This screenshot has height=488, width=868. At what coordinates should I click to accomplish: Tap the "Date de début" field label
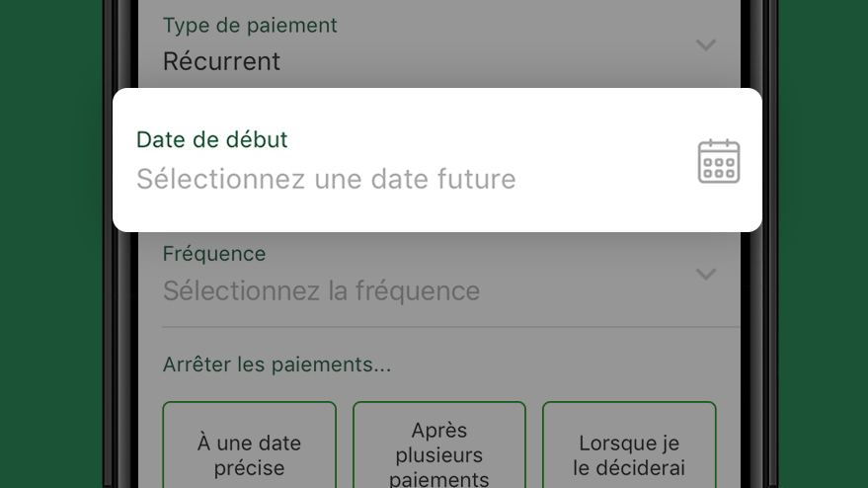pyautogui.click(x=212, y=139)
